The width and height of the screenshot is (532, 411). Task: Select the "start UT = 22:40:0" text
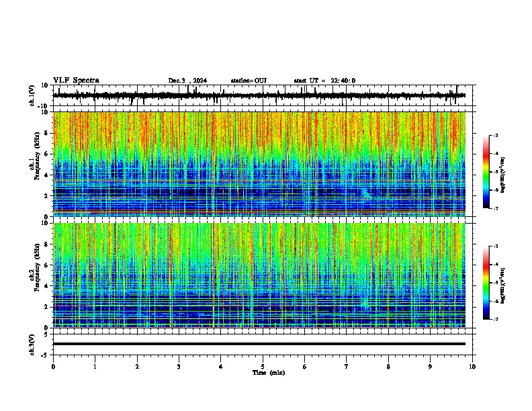point(324,81)
